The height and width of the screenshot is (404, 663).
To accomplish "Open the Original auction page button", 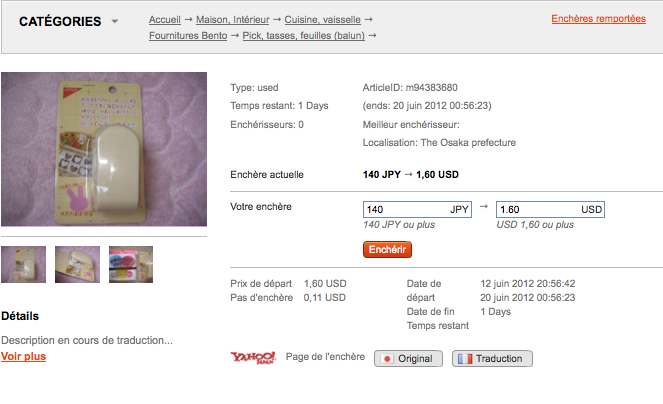I will [408, 359].
